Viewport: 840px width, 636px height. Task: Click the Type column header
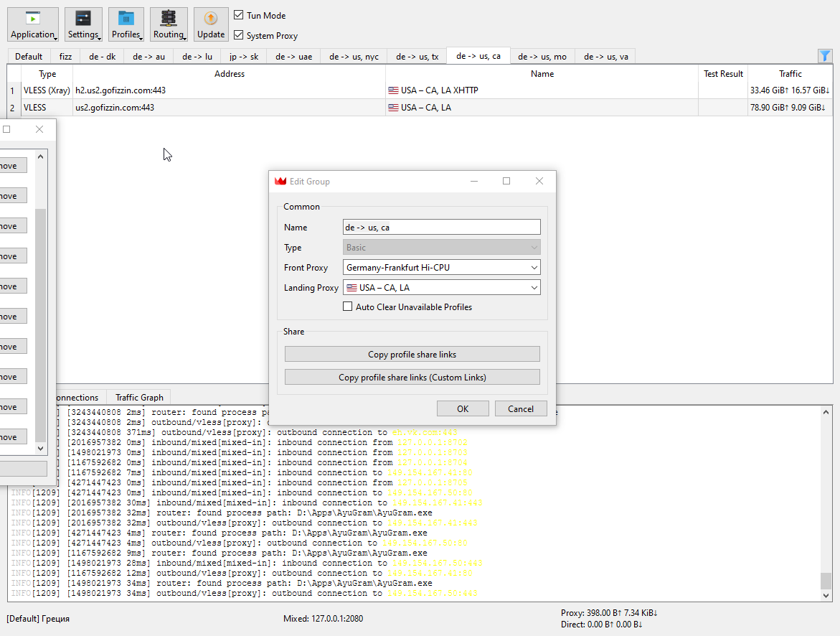point(47,73)
